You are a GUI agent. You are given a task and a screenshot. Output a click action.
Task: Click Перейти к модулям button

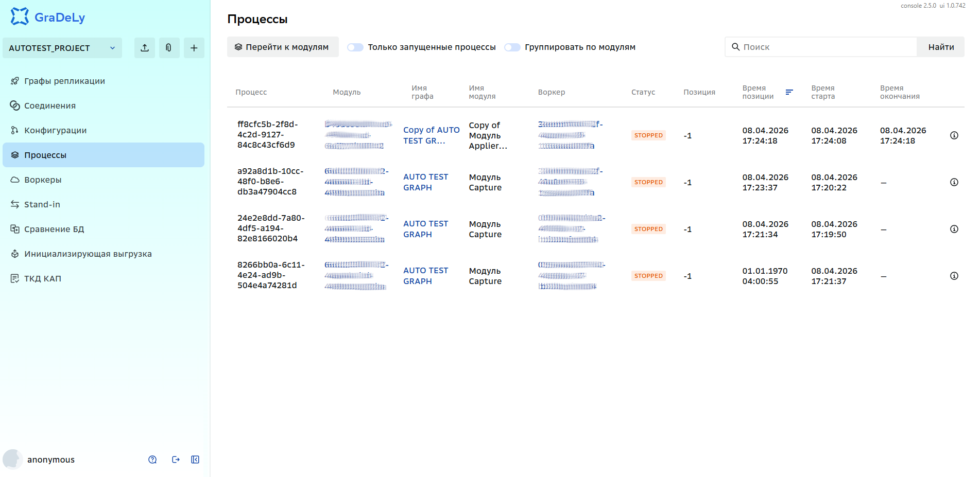(283, 47)
